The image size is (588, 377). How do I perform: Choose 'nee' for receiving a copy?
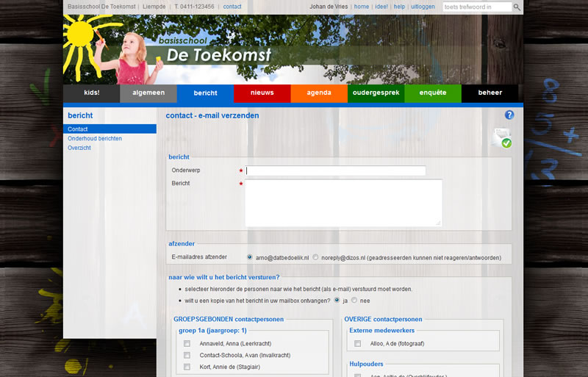click(354, 300)
